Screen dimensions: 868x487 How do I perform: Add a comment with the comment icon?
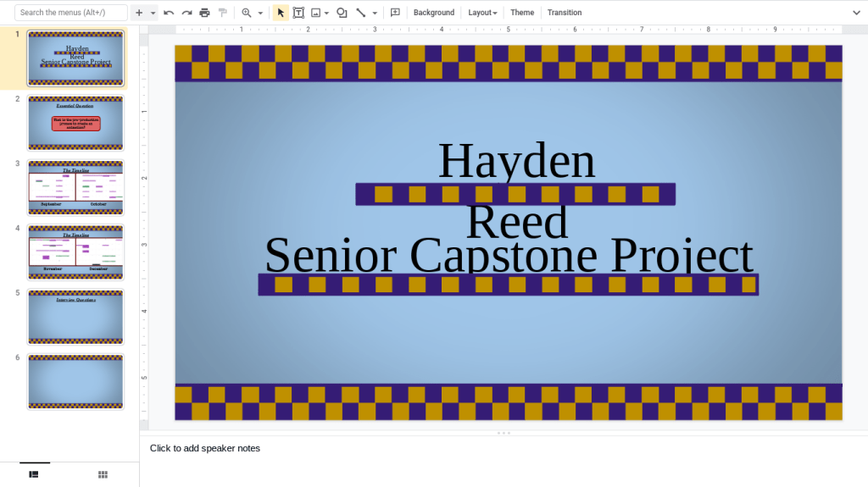(395, 13)
